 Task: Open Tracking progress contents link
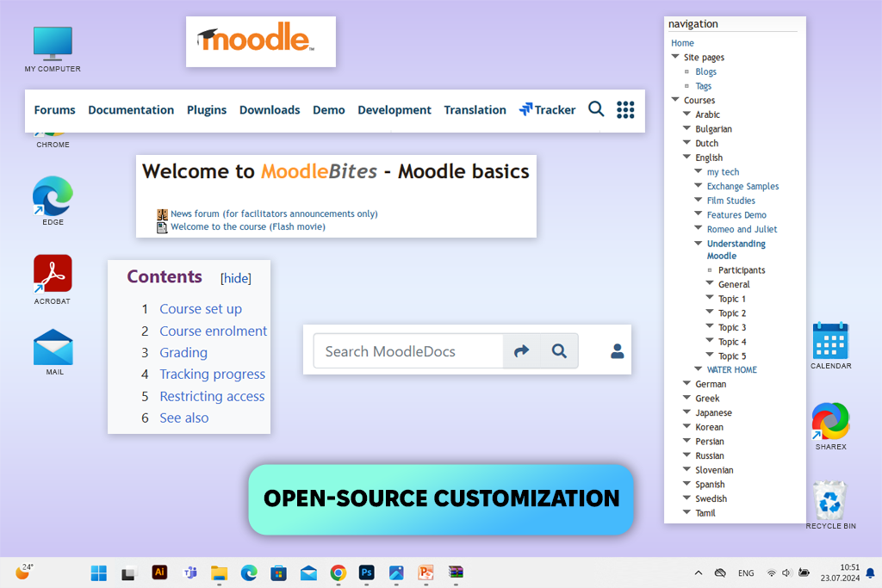pos(212,374)
